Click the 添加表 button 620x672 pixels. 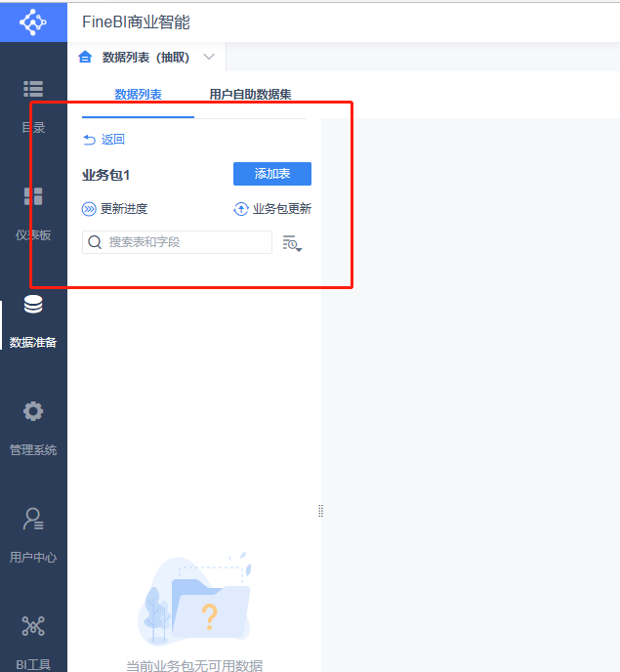point(272,174)
